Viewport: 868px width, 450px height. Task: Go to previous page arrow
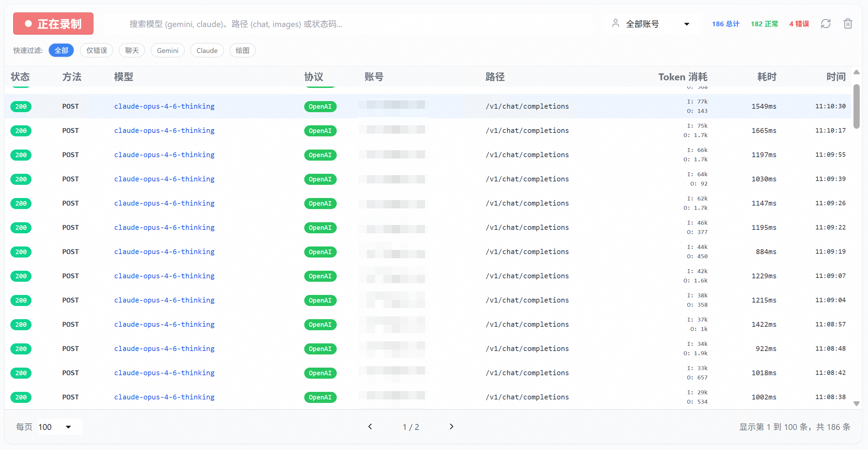[x=370, y=426]
